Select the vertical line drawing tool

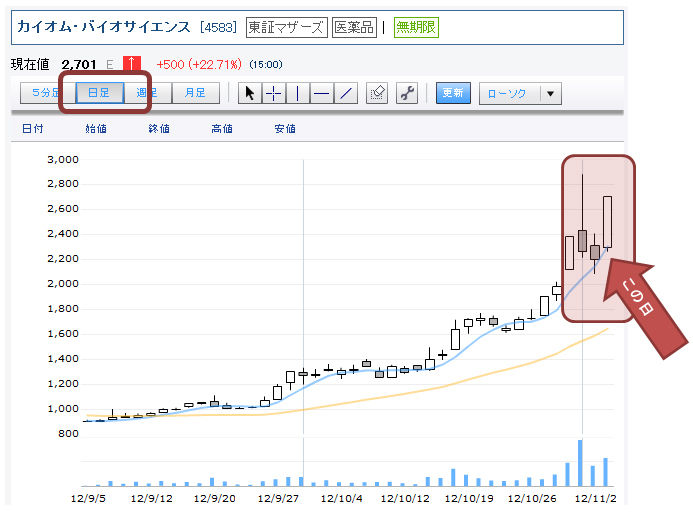click(x=298, y=93)
